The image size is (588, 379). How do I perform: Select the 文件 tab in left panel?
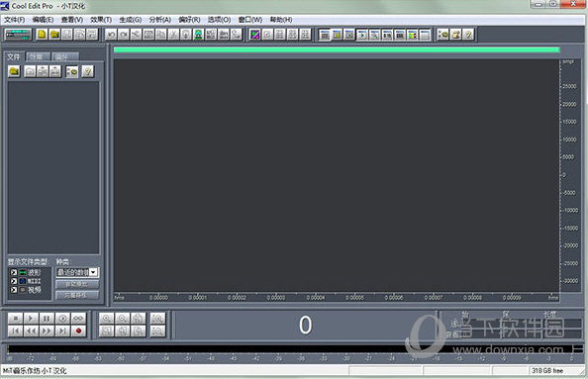[14, 56]
